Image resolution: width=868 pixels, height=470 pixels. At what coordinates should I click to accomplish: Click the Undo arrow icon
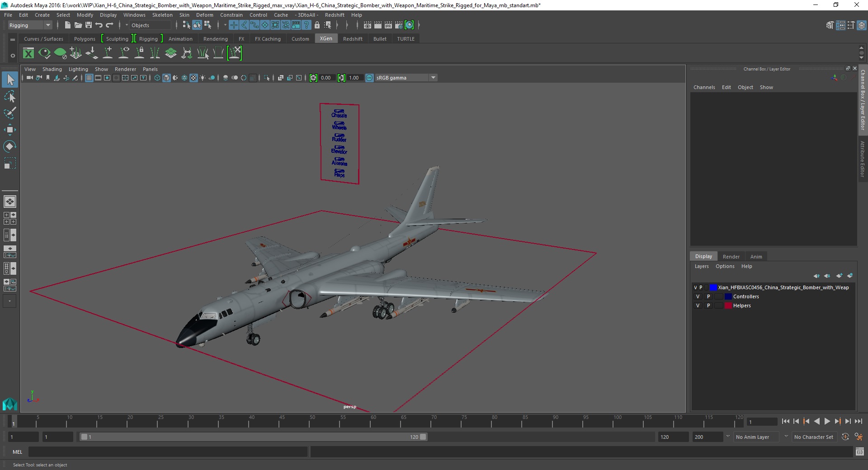click(x=99, y=25)
